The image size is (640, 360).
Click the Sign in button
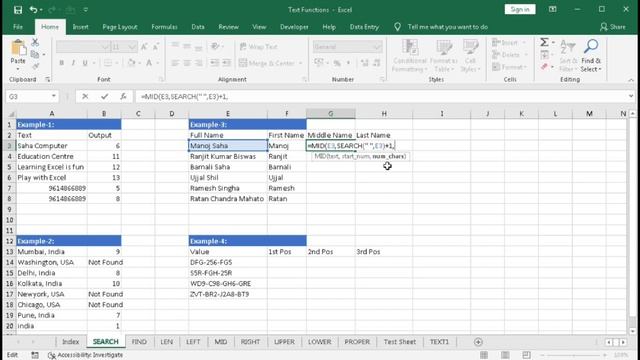click(520, 9)
